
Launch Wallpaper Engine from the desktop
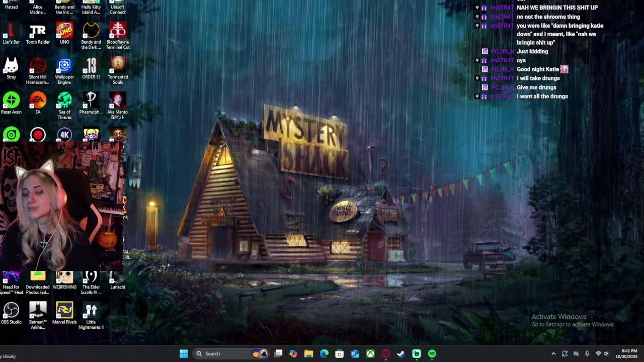(x=64, y=71)
